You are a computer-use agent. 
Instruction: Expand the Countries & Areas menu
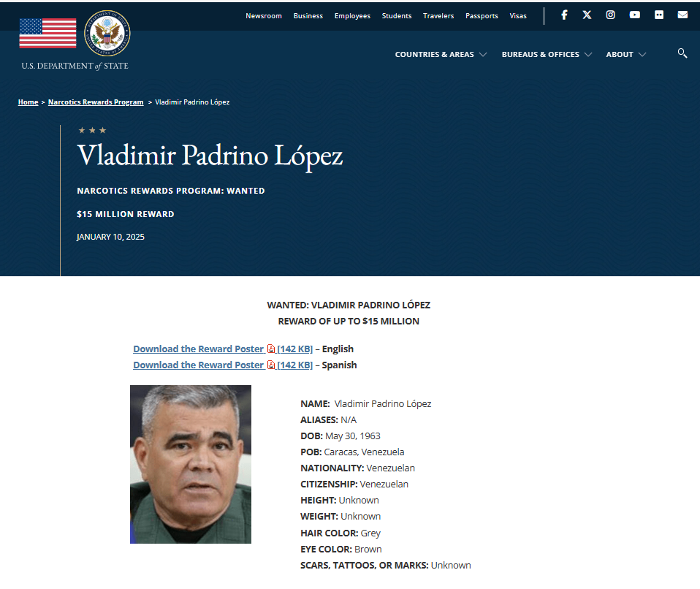441,55
